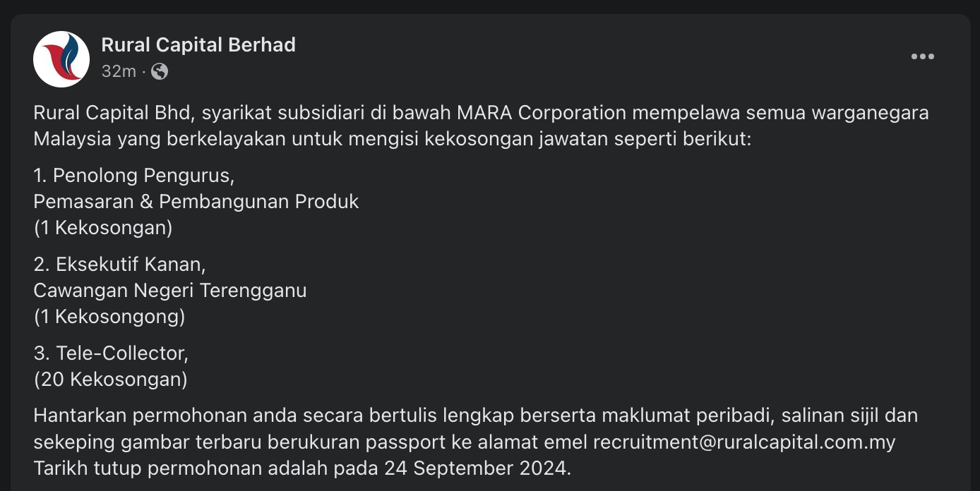Click the 32m post timestamp
The height and width of the screenshot is (491, 980).
(118, 71)
